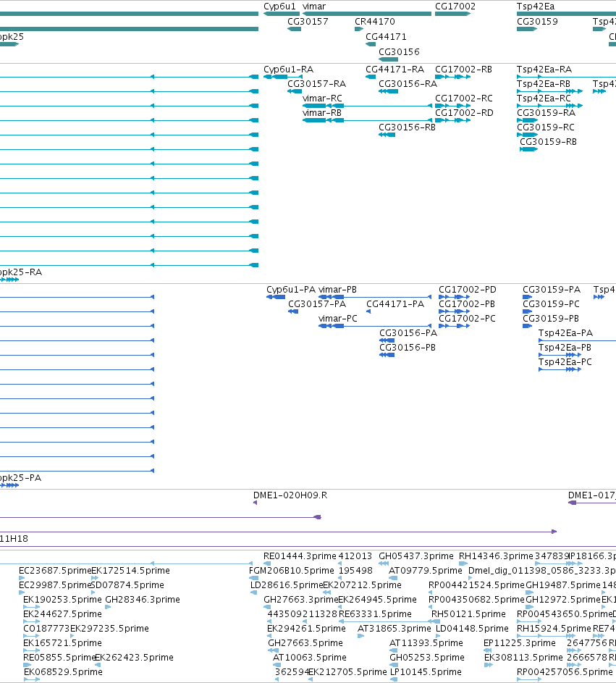Click protein label CG44171-PA
This screenshot has height=683, width=616.
(x=395, y=304)
